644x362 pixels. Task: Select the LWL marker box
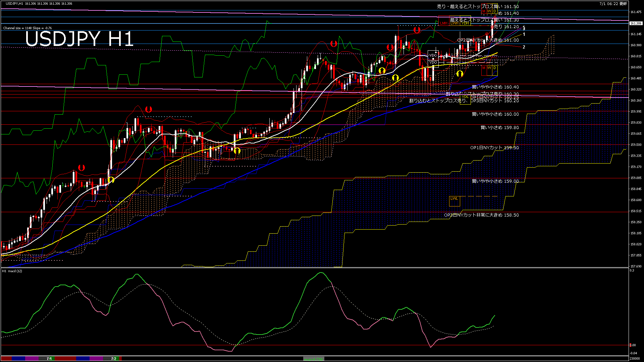[x=454, y=201]
